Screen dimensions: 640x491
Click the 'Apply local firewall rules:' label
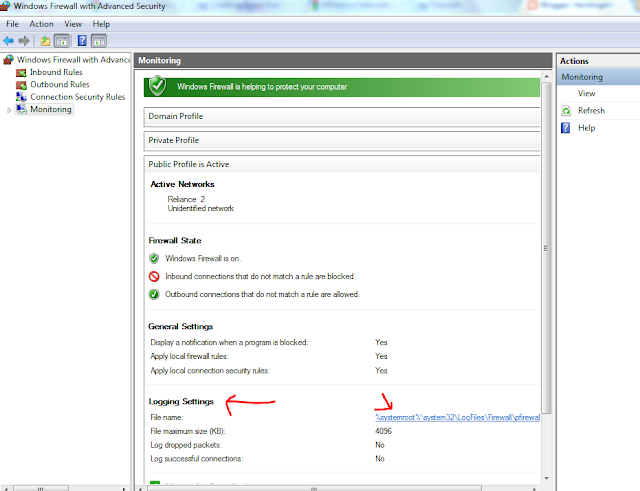tap(189, 356)
